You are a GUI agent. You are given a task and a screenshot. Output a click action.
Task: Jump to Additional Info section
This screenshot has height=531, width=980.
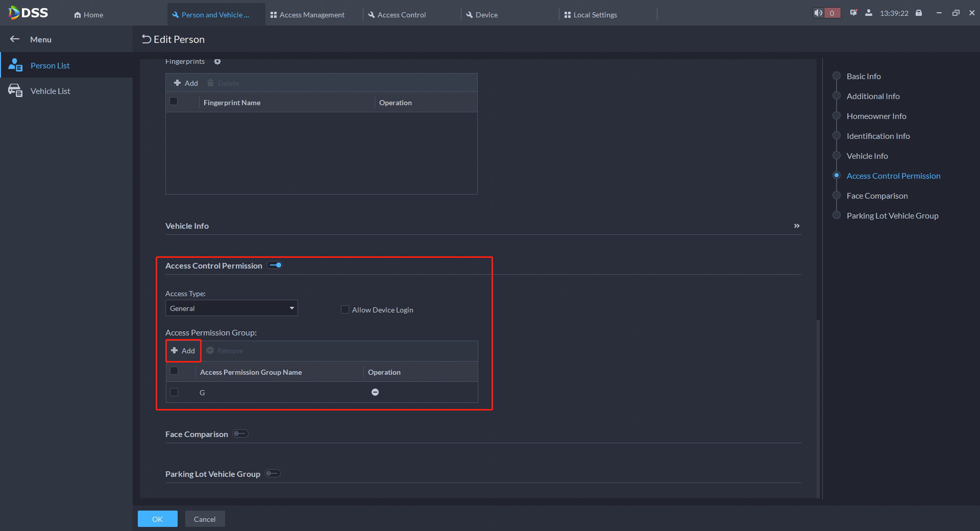873,96
